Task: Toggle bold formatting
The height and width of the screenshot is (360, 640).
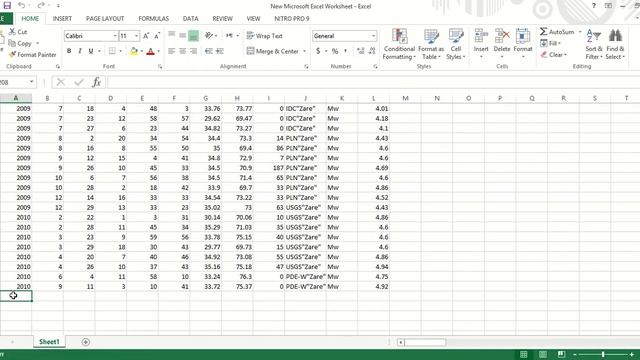Action: [69, 51]
